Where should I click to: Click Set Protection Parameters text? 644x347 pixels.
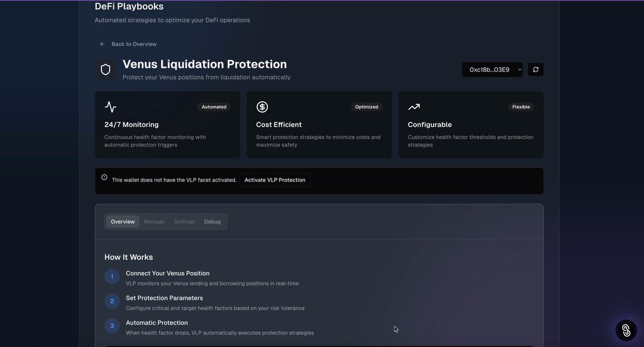[x=164, y=298]
